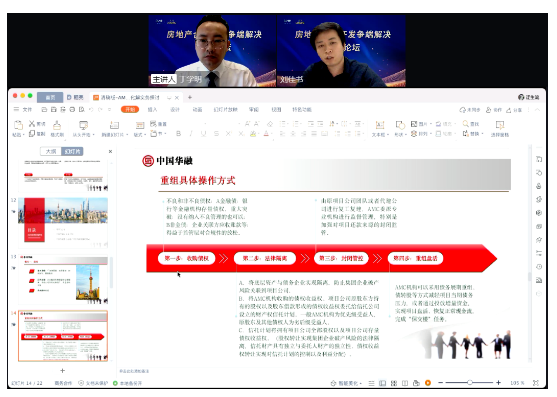Select the Cut (剪切) scissors icon
The height and width of the screenshot is (397, 557).
tap(32, 124)
